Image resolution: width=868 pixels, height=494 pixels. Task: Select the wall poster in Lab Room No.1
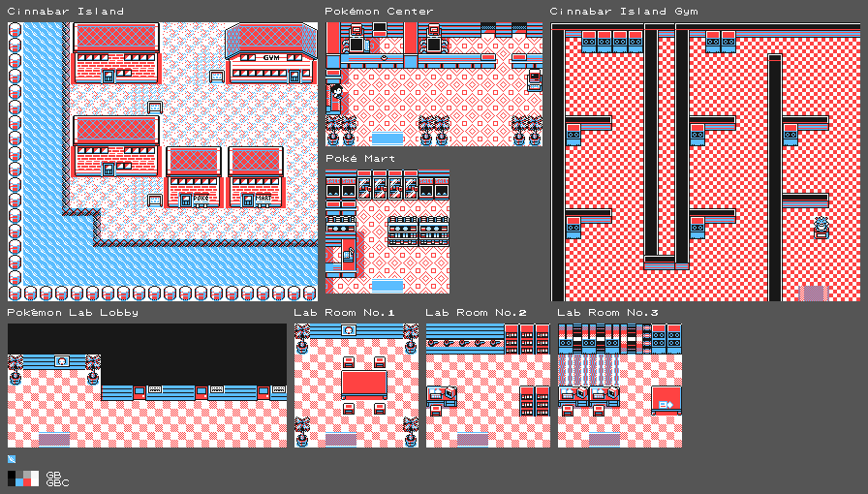click(348, 330)
